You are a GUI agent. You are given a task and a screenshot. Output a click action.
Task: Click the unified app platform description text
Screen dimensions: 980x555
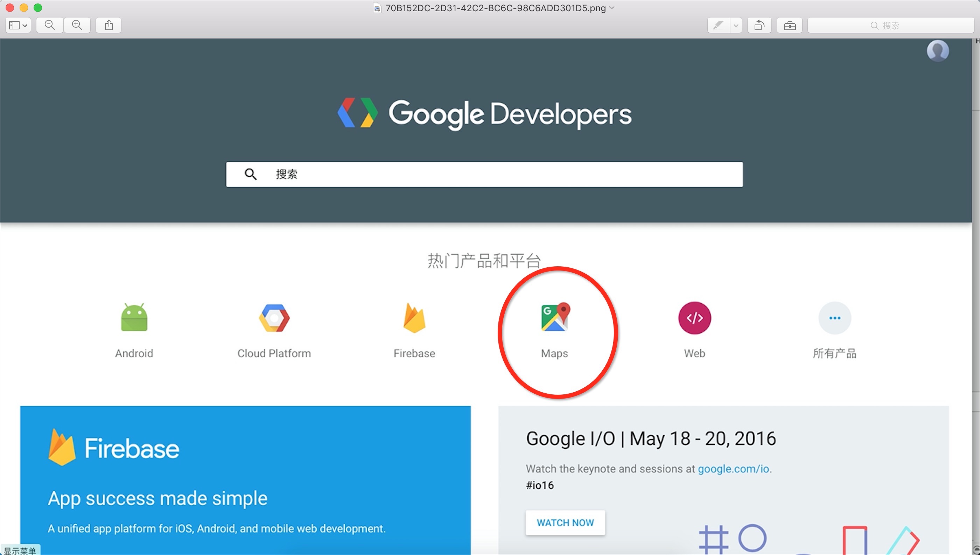coord(217,528)
